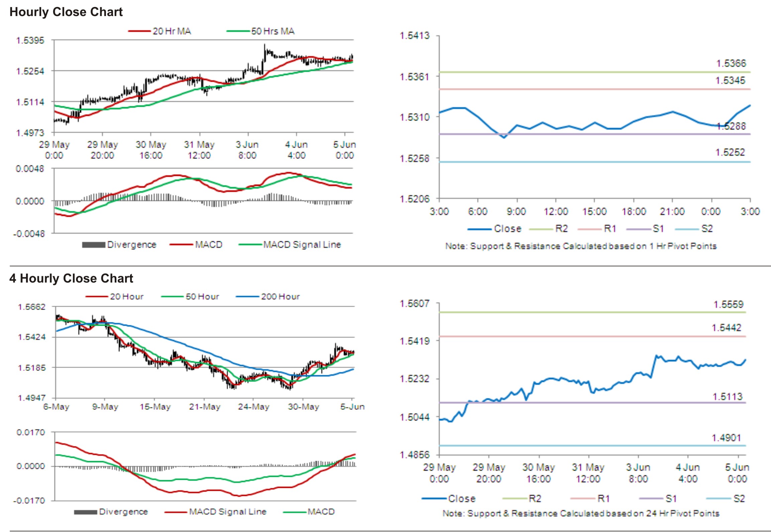Viewport: 771px width, 532px height.
Task: Click the "1.5044" y-axis label
Action: pos(415,417)
